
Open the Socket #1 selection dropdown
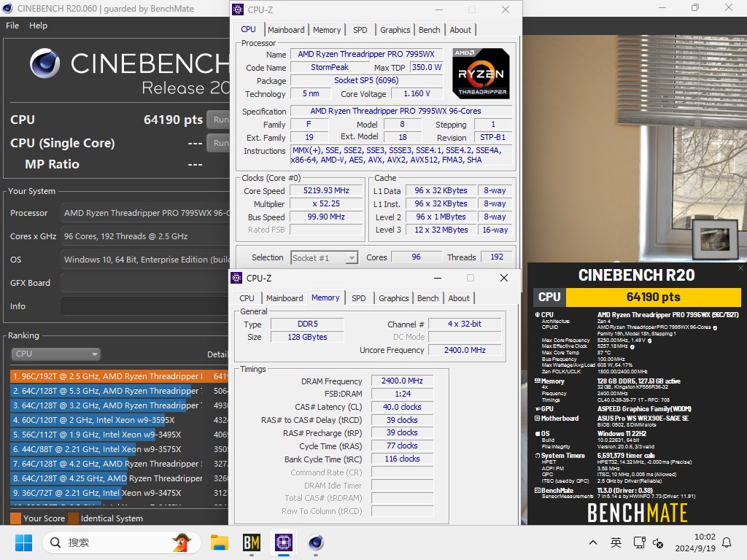[x=324, y=257]
